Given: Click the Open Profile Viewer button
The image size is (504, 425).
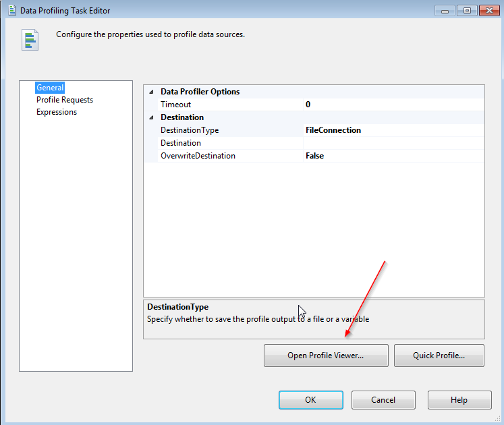Looking at the screenshot, I should pos(326,356).
